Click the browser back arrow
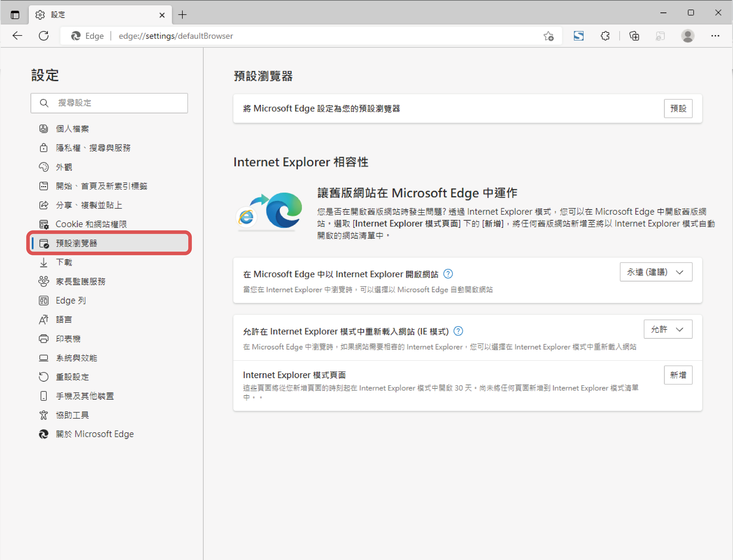Screen dimensions: 733x560 point(17,36)
